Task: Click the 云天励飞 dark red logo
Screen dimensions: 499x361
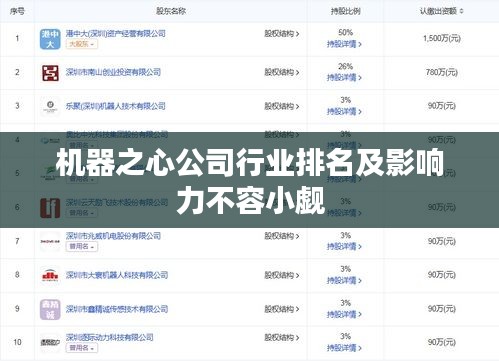Action: (x=50, y=208)
